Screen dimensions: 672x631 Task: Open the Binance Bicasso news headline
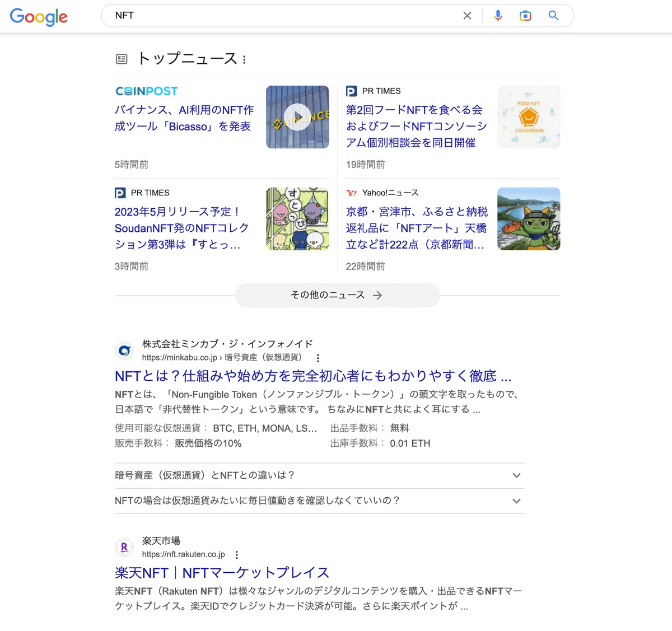(x=184, y=118)
